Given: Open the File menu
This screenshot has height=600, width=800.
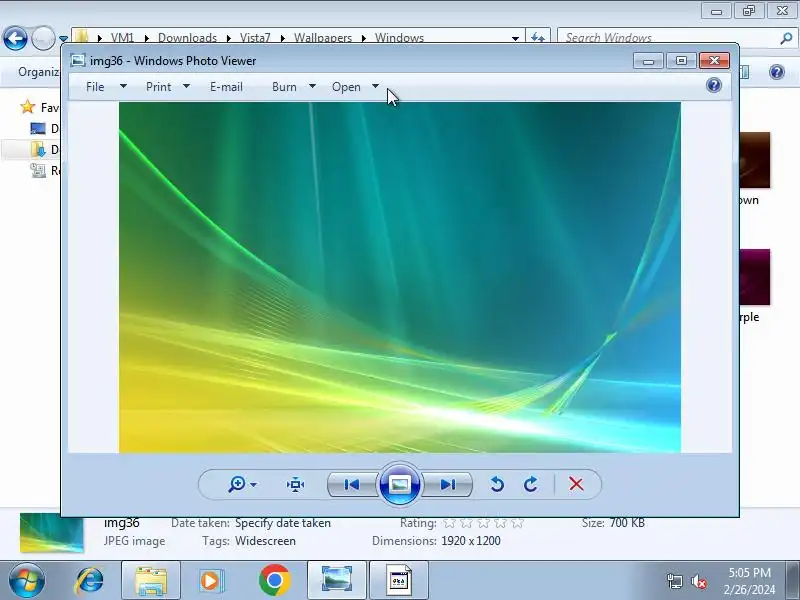Looking at the screenshot, I should [x=95, y=87].
